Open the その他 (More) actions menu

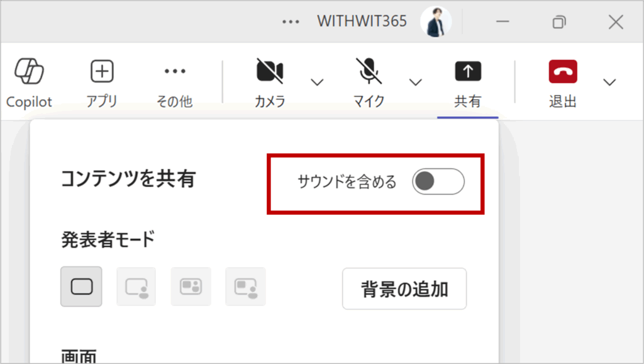click(175, 84)
